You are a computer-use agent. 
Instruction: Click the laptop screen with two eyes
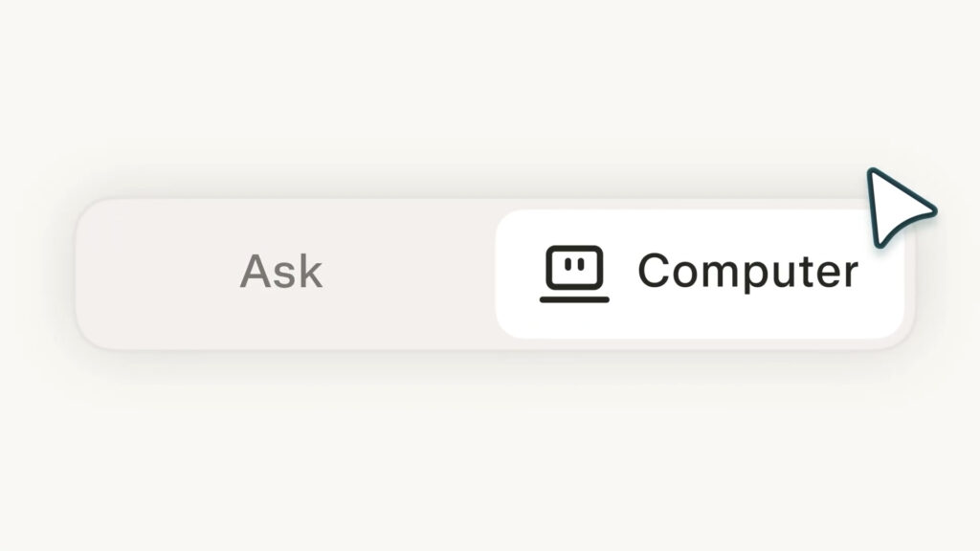[x=574, y=267]
